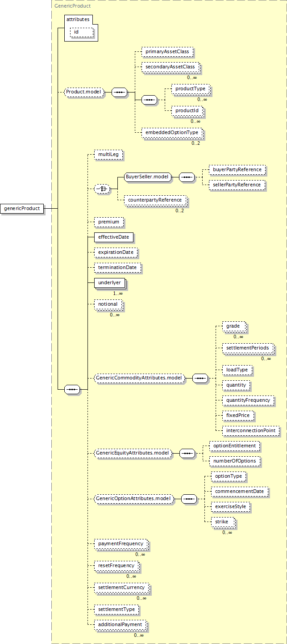Viewport: 287px width, 644px height.
Task: Click the sequence icon beside Product.model
Action: (119, 92)
